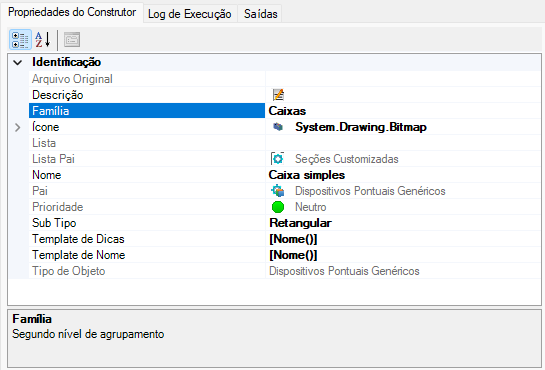This screenshot has width=545, height=370.
Task: Select the Nome property label
Action: (x=47, y=175)
